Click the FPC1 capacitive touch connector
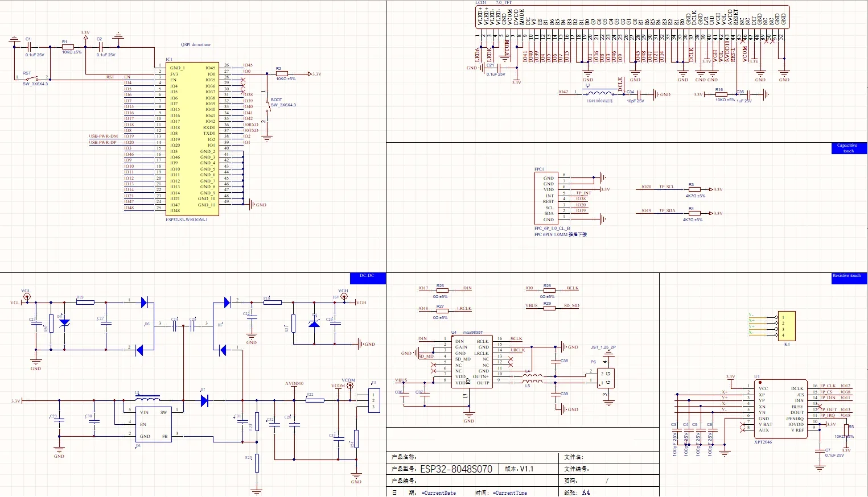The height and width of the screenshot is (497, 868). pyautogui.click(x=546, y=198)
